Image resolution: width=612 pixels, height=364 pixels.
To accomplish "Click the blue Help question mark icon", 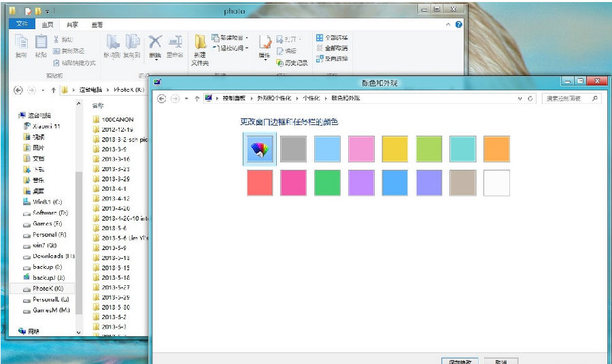I will click(x=458, y=24).
